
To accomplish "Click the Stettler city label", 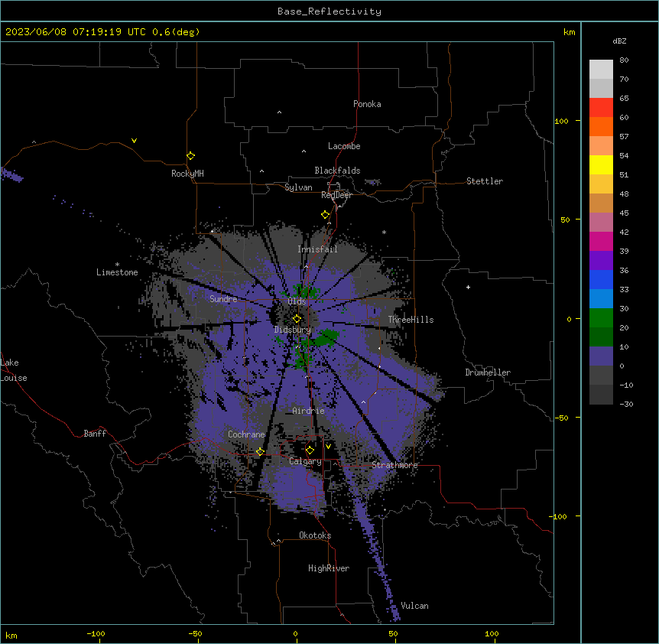I will click(485, 181).
